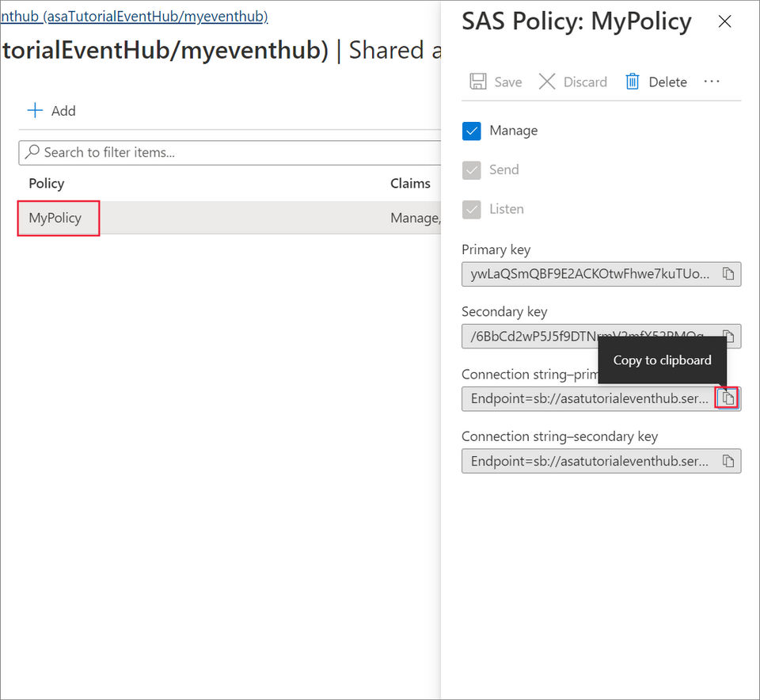
Task: Focus the Search to filter items field
Action: point(230,153)
